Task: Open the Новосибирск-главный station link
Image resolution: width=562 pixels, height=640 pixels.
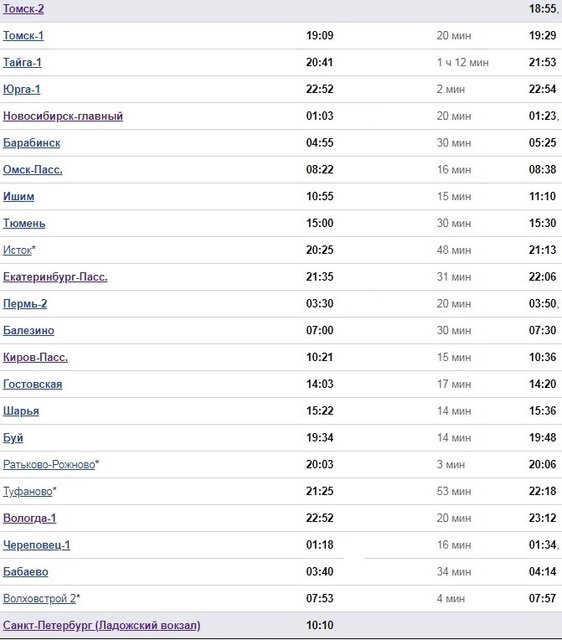Action: 63,116
